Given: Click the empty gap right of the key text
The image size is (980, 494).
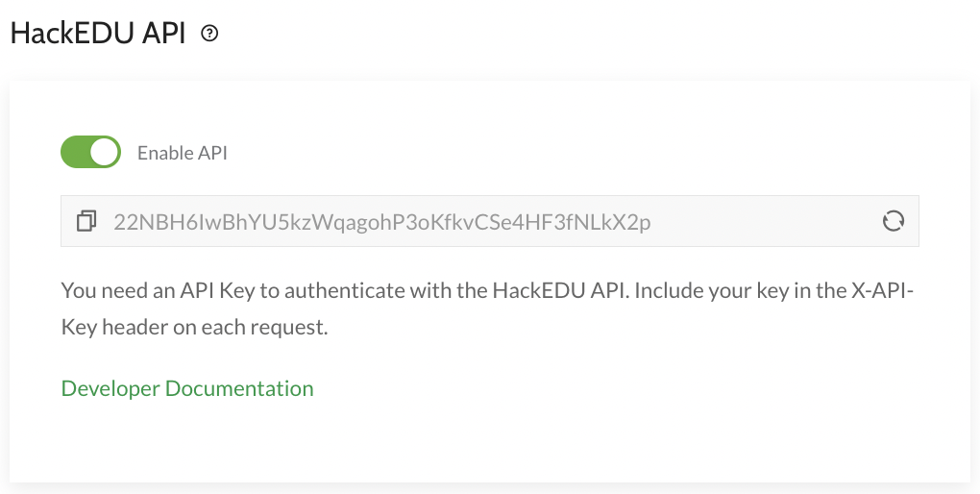Looking at the screenshot, I should (x=769, y=222).
